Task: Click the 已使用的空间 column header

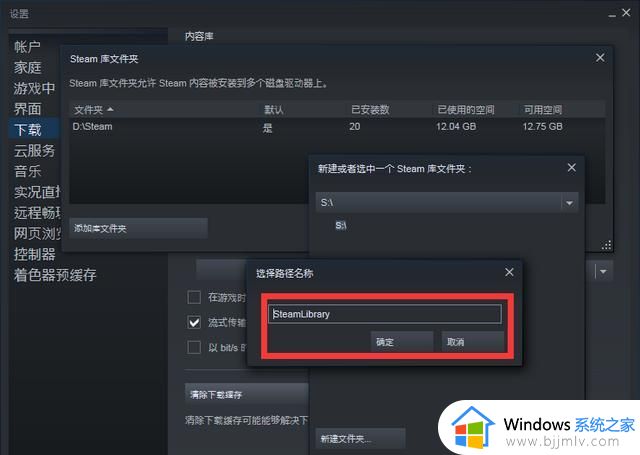Action: pos(466,110)
